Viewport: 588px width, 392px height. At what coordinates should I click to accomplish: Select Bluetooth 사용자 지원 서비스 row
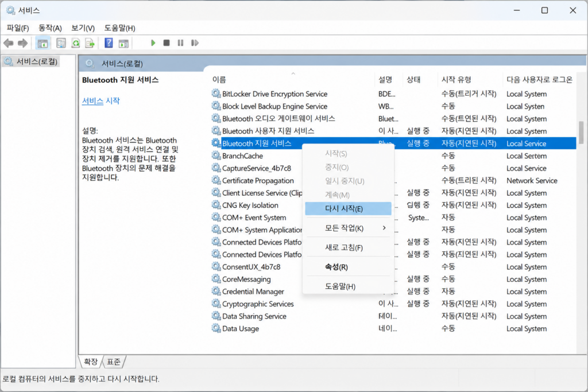pyautogui.click(x=393, y=131)
